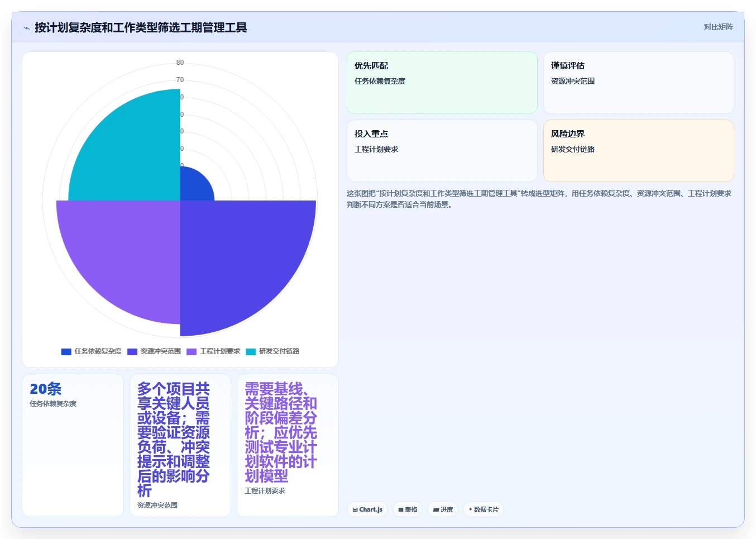Click the 表格 tag
756x539 pixels.
pyautogui.click(x=408, y=509)
